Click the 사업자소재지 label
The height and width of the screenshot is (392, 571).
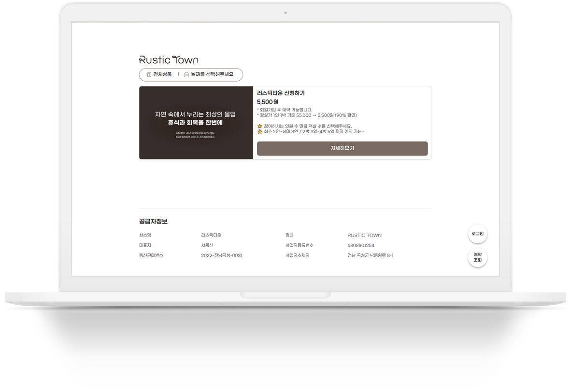click(x=298, y=255)
